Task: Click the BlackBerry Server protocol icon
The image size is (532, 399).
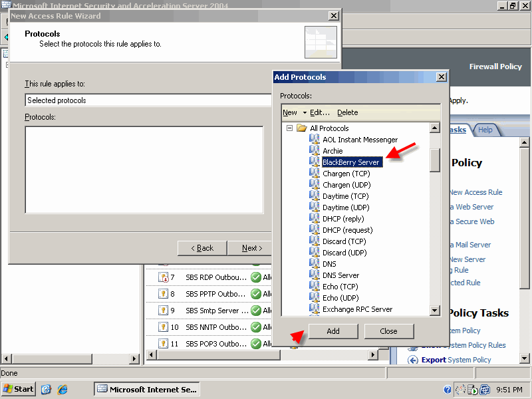Action: click(x=314, y=162)
